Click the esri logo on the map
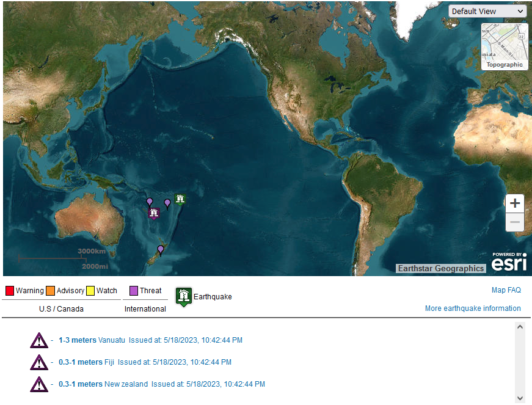This screenshot has width=532, height=405. click(x=509, y=262)
